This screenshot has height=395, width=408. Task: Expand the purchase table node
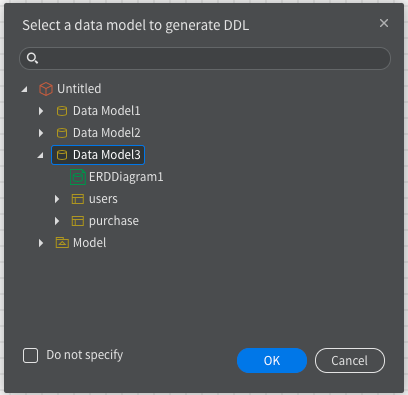[57, 221]
